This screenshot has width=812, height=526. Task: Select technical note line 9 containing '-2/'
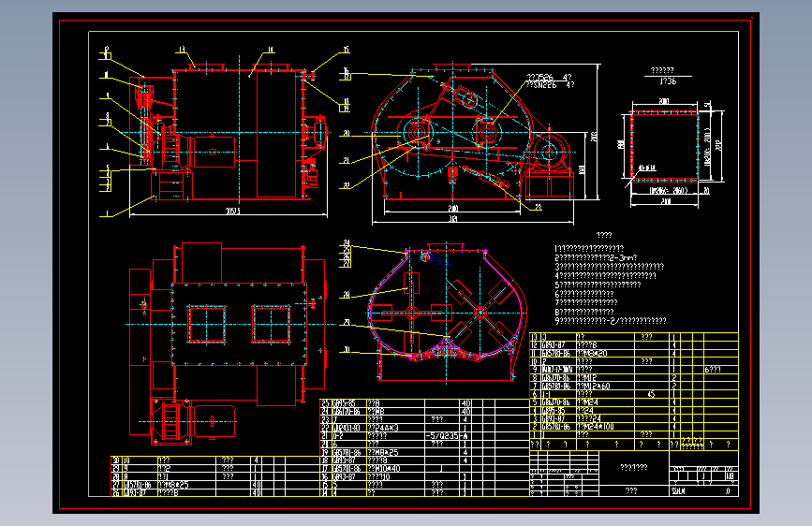click(x=610, y=320)
